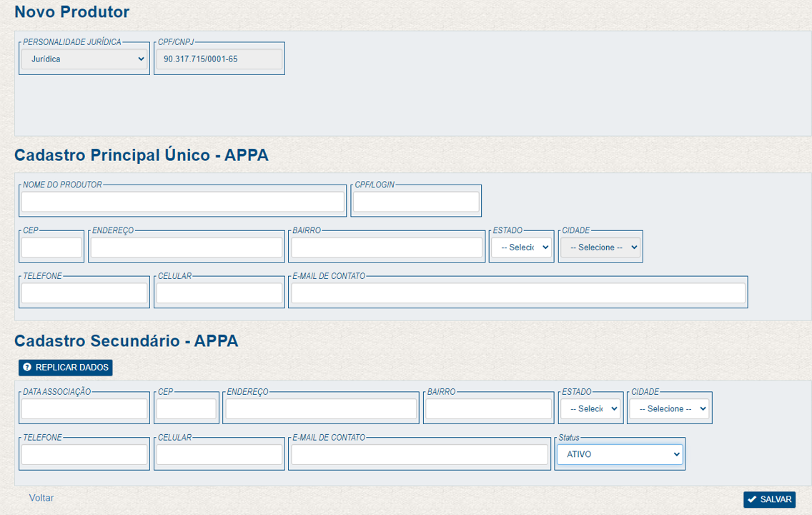Click Endereço field in Cadastro Secundário
Screen dimensions: 812x515
pos(321,409)
